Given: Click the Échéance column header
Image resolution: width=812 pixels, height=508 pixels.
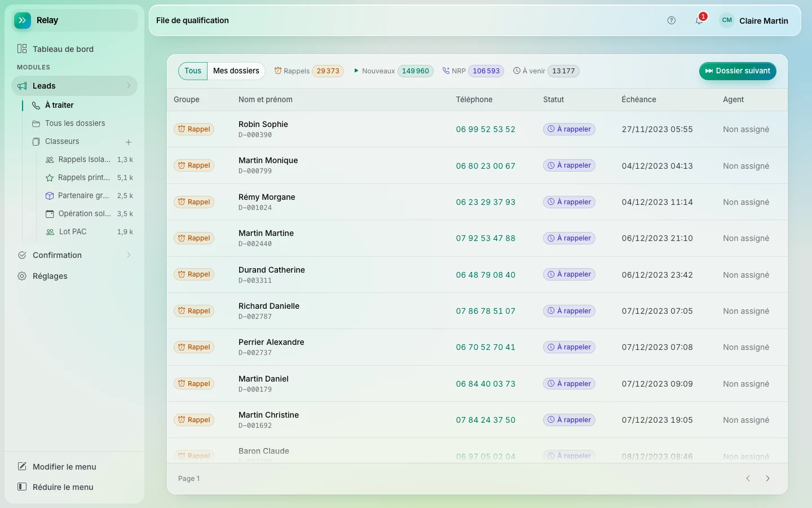Looking at the screenshot, I should (x=639, y=99).
